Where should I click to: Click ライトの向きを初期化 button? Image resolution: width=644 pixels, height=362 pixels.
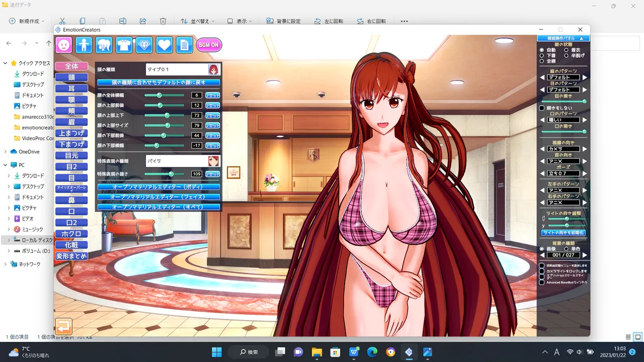(x=563, y=233)
